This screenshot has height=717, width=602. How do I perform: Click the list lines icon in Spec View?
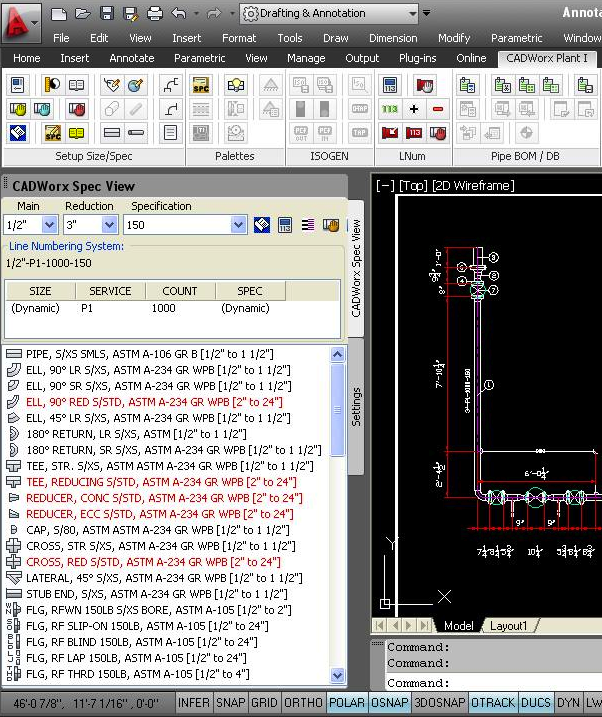click(x=308, y=225)
